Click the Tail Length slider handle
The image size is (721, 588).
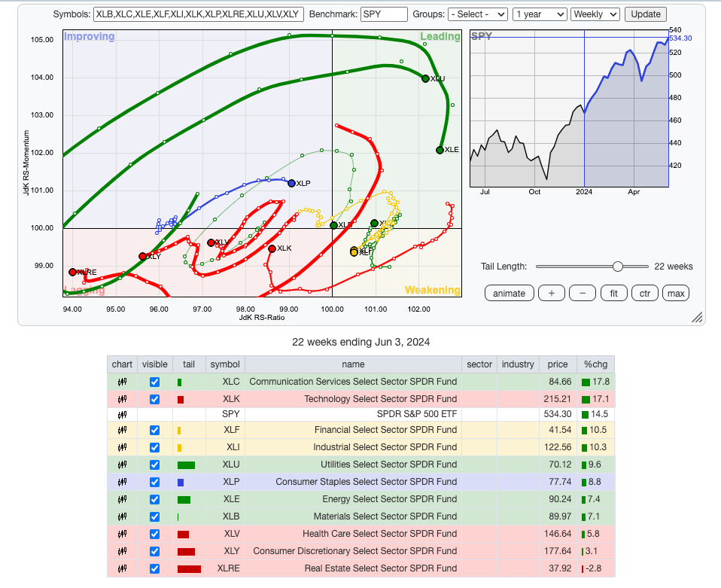click(x=618, y=267)
